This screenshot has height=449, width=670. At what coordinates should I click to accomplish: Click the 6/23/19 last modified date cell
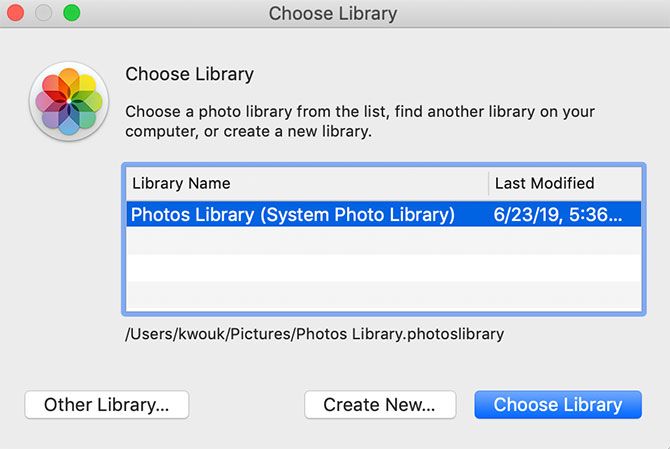click(565, 214)
